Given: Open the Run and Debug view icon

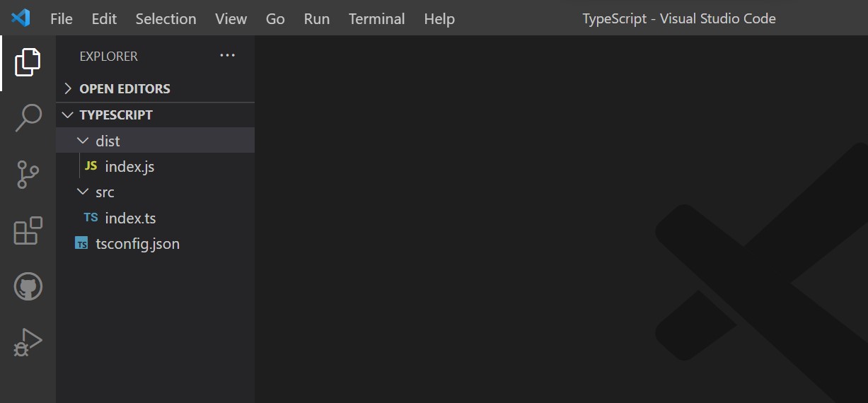Looking at the screenshot, I should tap(28, 342).
